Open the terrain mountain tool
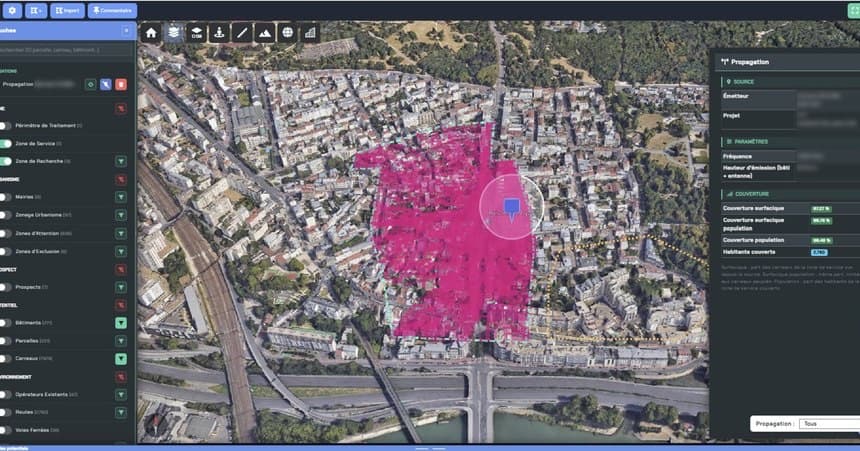Screen dimensions: 860x451 tap(264, 33)
